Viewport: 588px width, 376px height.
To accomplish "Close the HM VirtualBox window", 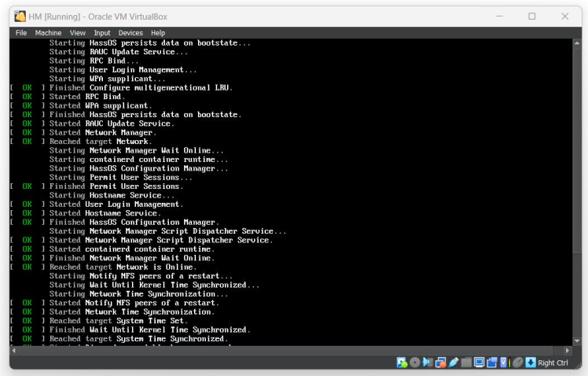I will [x=564, y=17].
